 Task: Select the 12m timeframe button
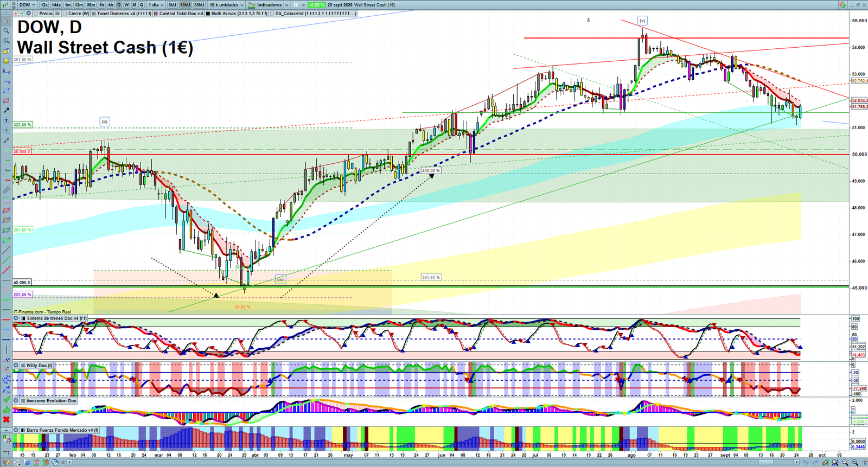[79, 5]
